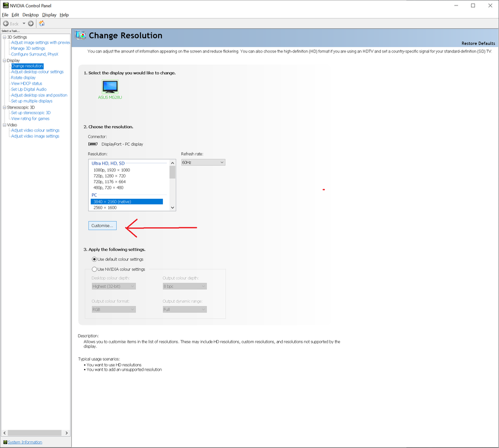The image size is (499, 448).
Task: Click the Customise... button
Action: point(102,226)
